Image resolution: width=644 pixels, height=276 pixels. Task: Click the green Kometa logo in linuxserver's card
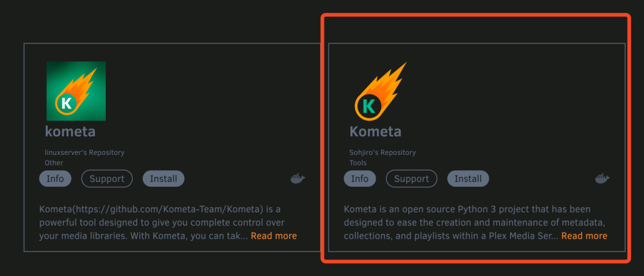[x=76, y=91]
